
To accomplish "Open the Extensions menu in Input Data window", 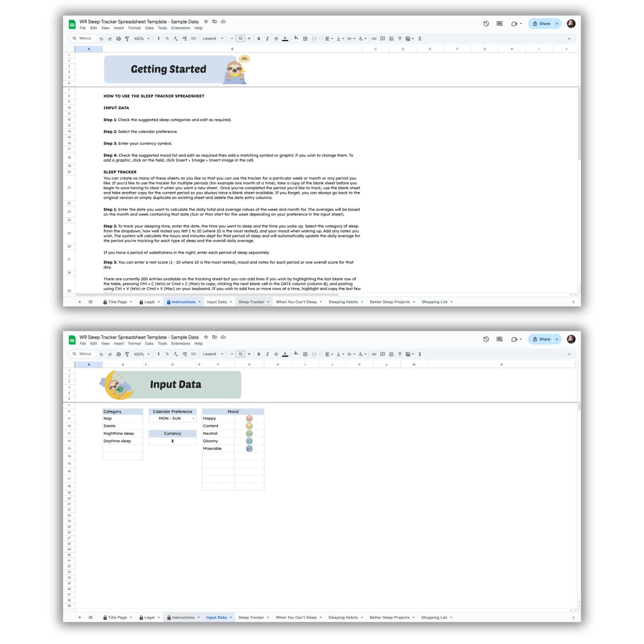I will [181, 343].
